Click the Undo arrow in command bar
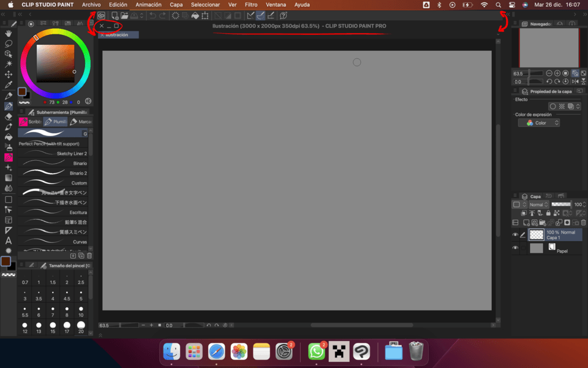Viewport: 588px width, 368px height. point(153,15)
